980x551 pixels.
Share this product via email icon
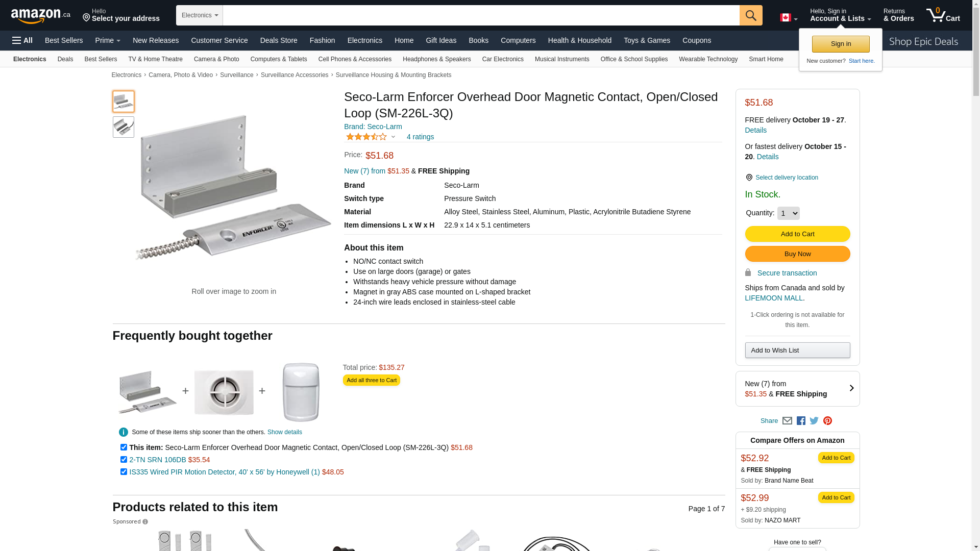[787, 421]
